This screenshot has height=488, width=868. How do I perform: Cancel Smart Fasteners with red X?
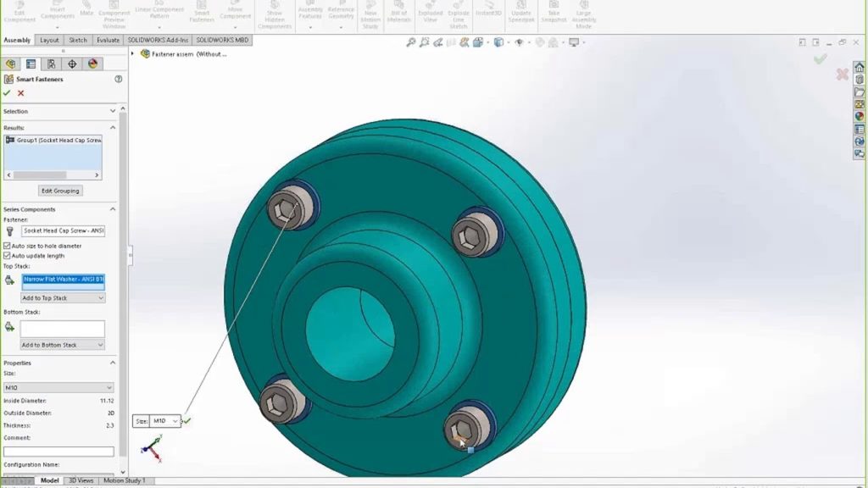(x=21, y=93)
